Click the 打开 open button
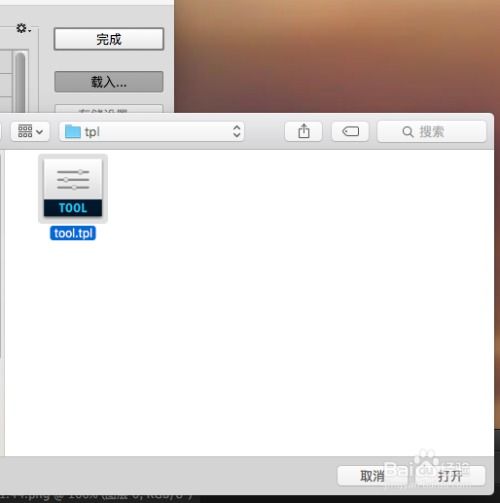500x503 pixels. 449,476
